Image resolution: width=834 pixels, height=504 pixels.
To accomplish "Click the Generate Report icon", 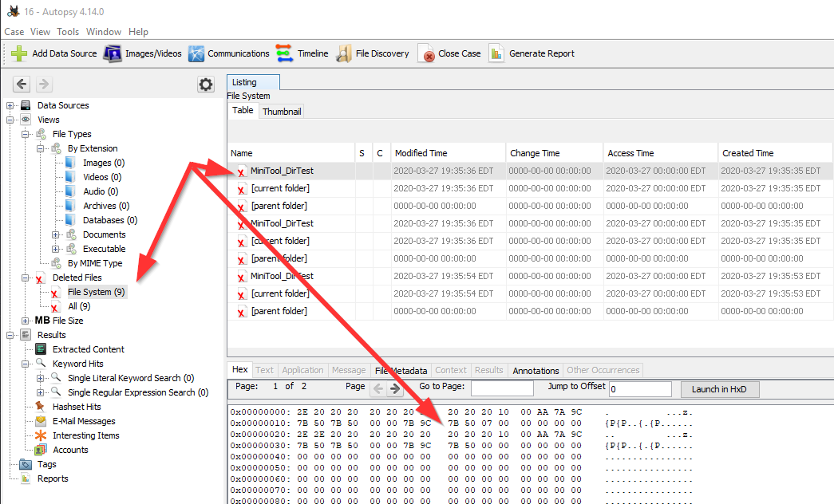I will 496,53.
